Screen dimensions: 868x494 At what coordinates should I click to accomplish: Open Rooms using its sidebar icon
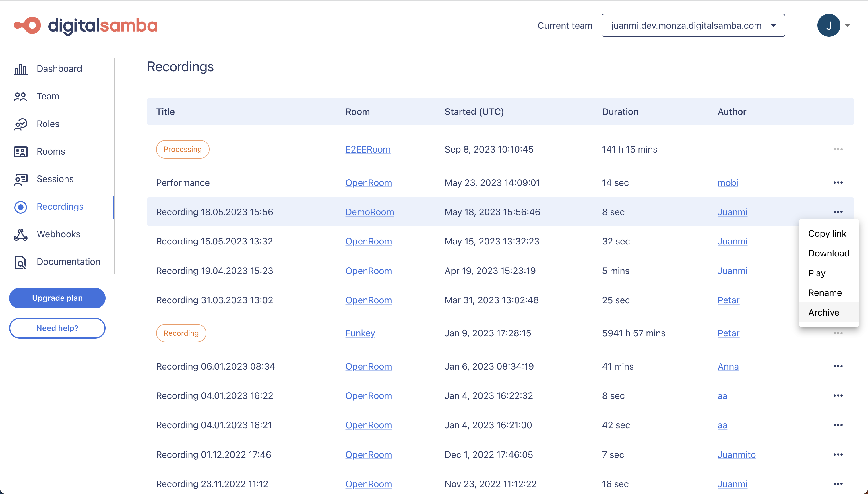(x=20, y=152)
